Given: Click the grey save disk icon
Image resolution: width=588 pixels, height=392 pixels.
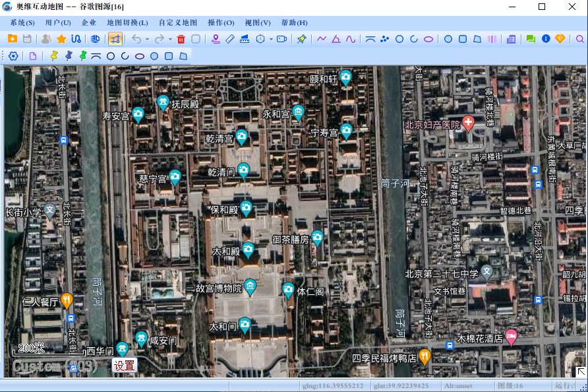Looking at the screenshot, I should click(x=27, y=39).
